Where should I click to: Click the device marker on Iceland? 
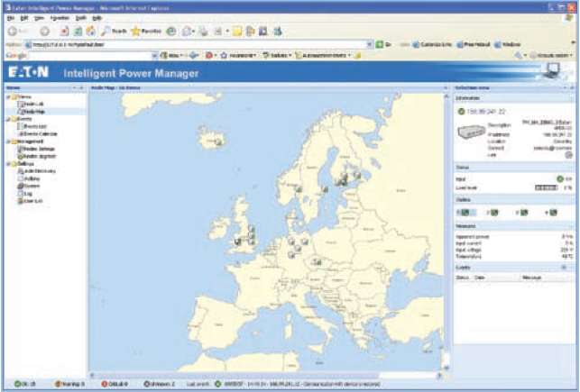pos(218,141)
